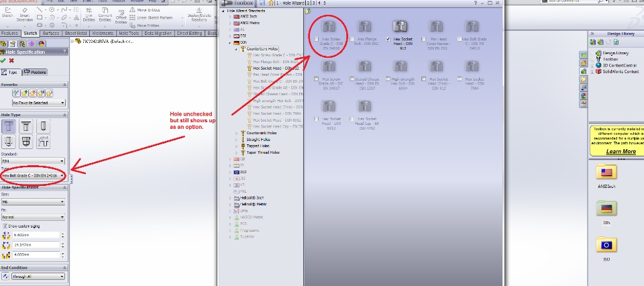The image size is (644, 286).
Task: Check the High strength Hex Bolt - DIN 6914 checkbox
Action: pyautogui.click(x=388, y=79)
